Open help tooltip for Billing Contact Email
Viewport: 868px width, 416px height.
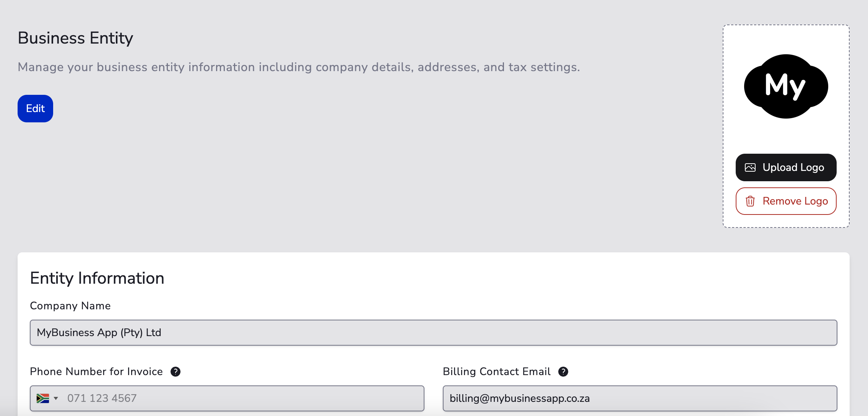(563, 372)
